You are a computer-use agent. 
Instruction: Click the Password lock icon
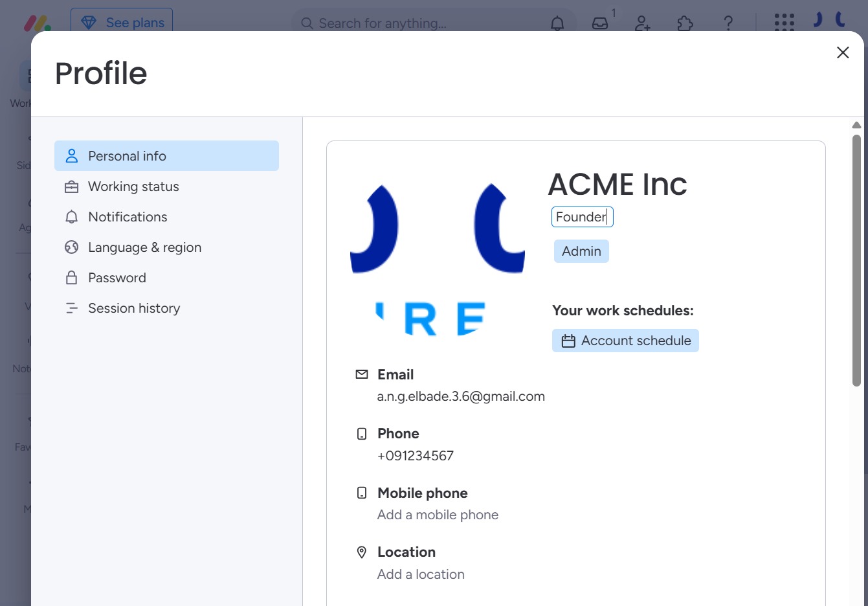[x=72, y=278]
